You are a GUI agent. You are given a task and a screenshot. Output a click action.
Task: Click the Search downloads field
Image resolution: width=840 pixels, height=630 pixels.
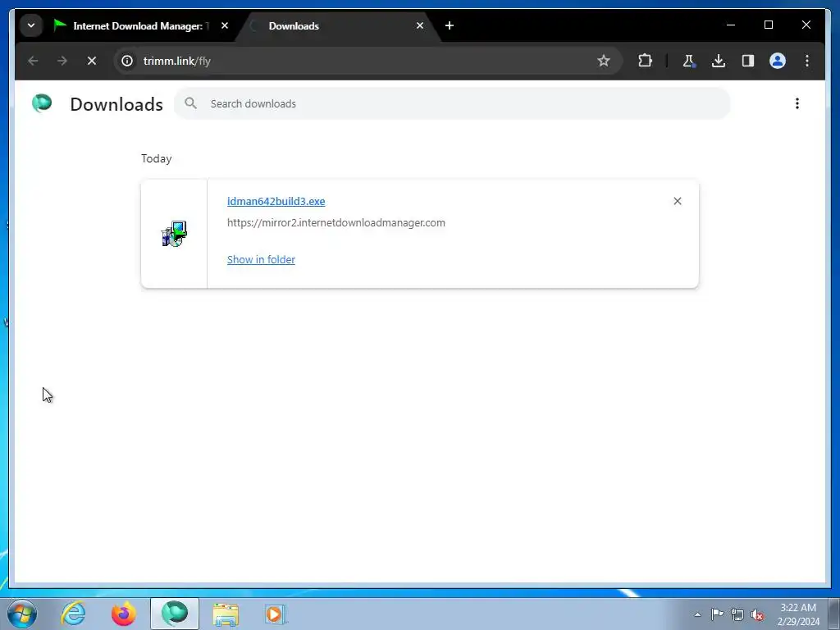[452, 104]
